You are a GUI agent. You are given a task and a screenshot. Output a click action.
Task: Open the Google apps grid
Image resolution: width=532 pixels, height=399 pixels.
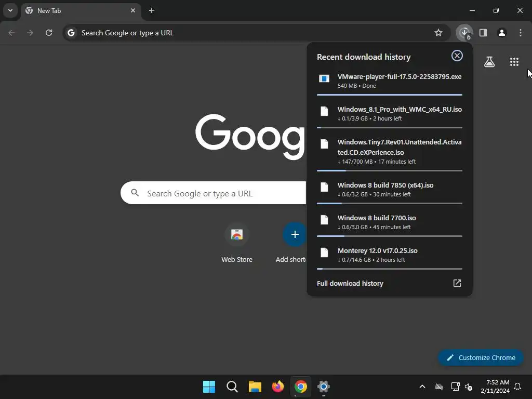pyautogui.click(x=514, y=62)
